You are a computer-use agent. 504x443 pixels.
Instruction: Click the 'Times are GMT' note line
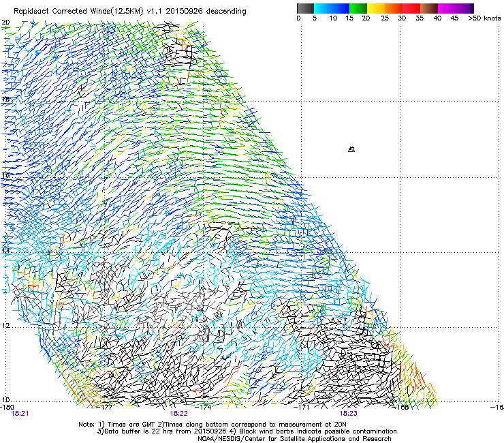pyautogui.click(x=212, y=425)
